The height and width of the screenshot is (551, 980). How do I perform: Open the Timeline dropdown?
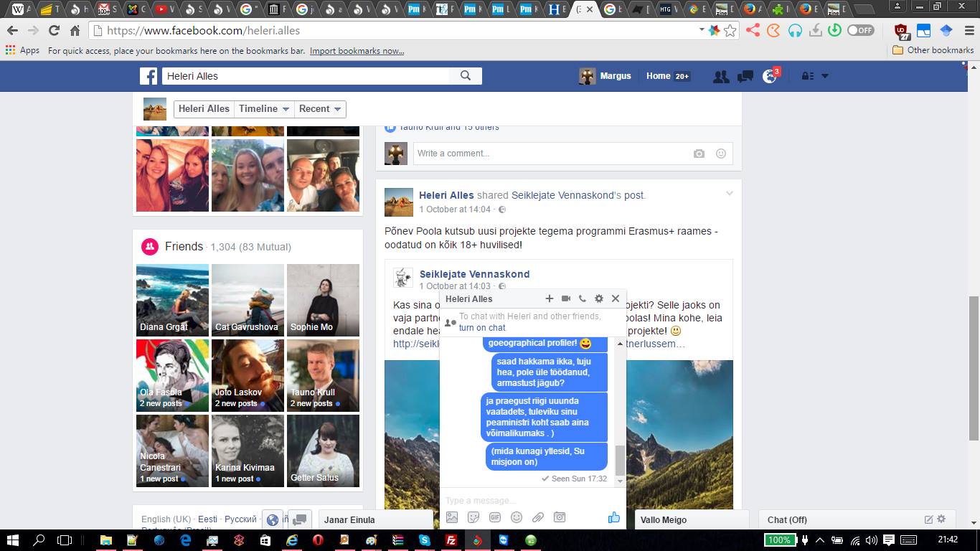(264, 109)
